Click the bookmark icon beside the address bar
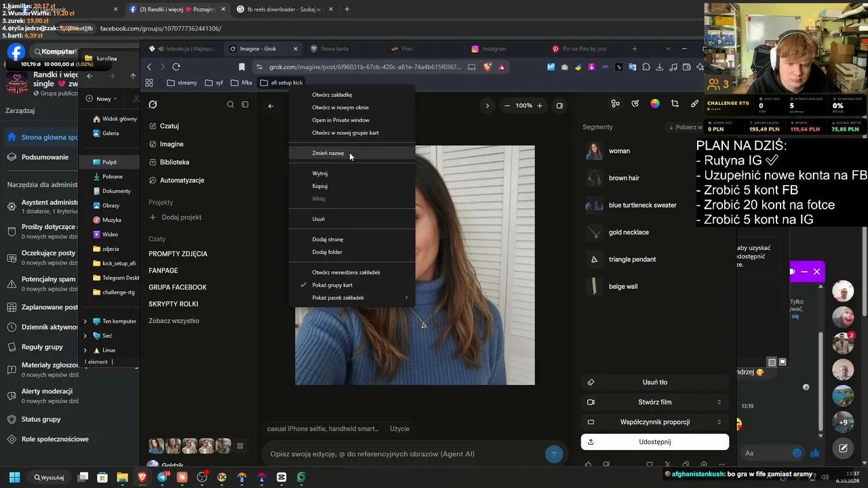 click(241, 67)
